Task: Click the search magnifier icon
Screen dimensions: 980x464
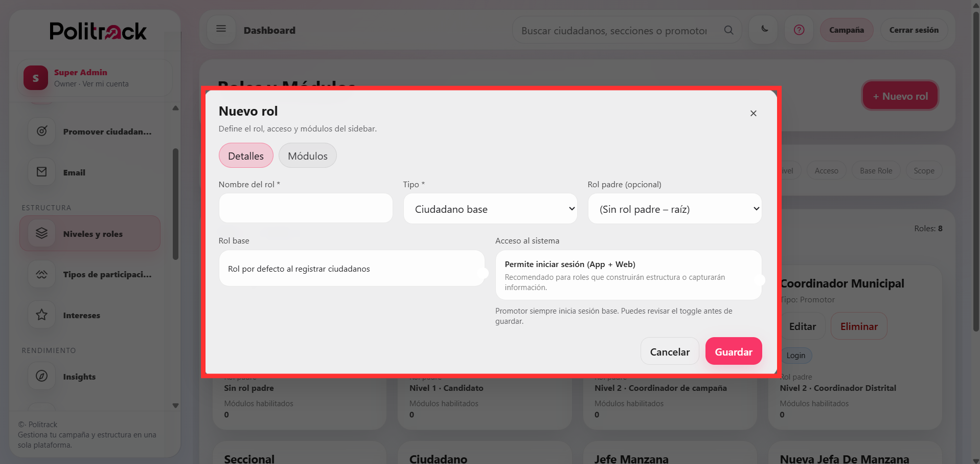Action: 728,30
